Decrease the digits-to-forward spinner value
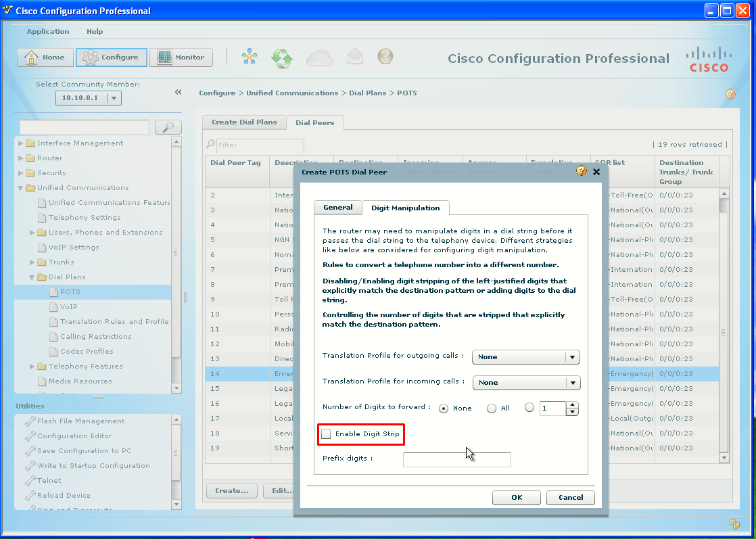Viewport: 756px width, 539px height. point(572,413)
